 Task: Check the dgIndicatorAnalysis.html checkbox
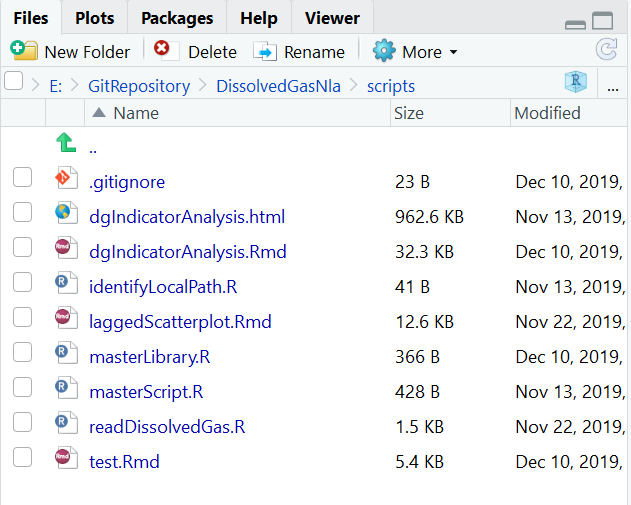(x=23, y=212)
